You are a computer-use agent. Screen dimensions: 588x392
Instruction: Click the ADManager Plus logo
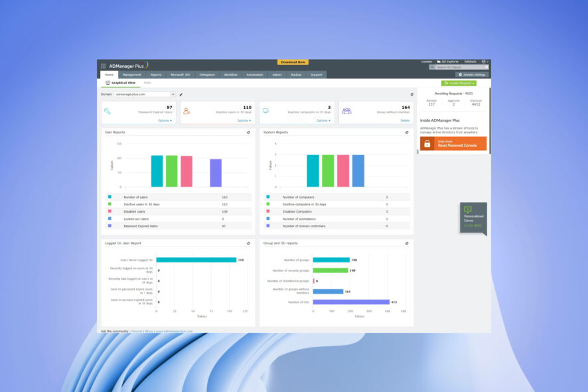coord(129,65)
